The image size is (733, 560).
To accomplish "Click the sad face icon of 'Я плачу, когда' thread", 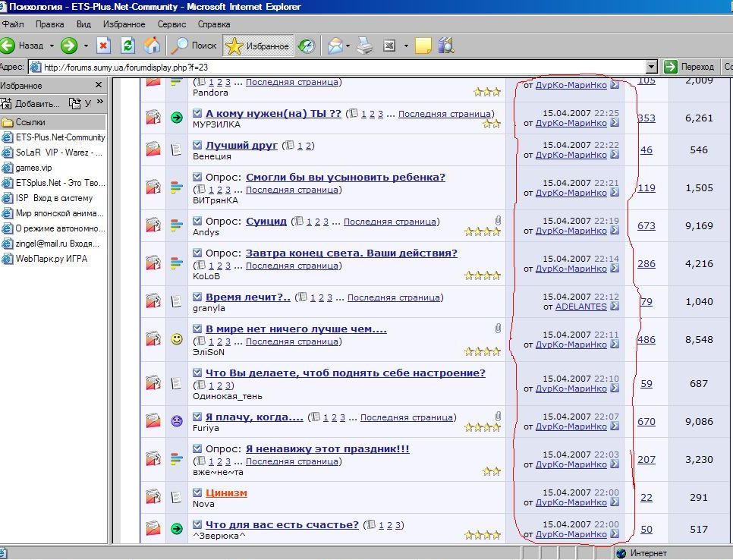I will [177, 421].
